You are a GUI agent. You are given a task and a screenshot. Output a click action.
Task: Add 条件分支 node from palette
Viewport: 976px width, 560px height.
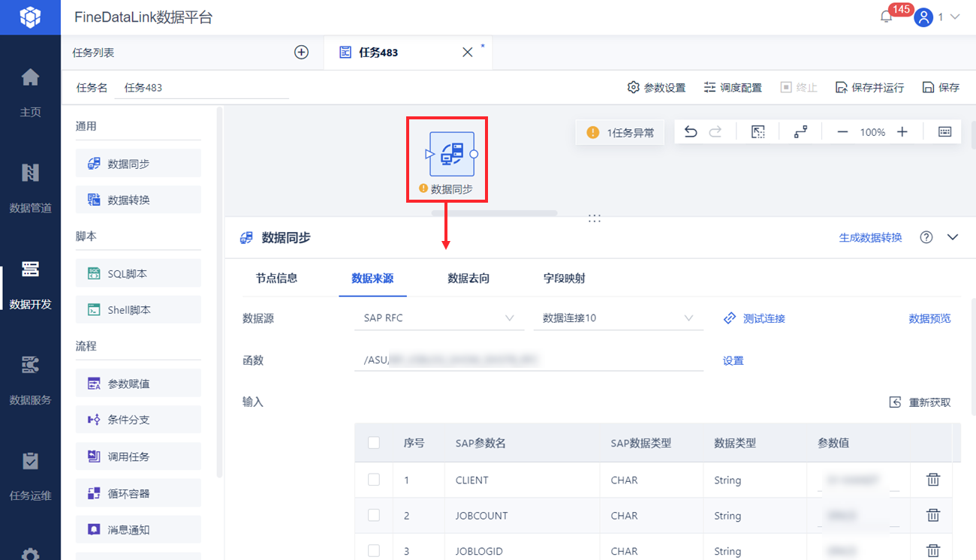point(138,420)
